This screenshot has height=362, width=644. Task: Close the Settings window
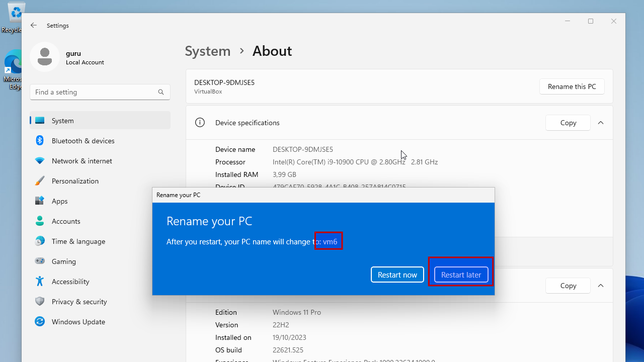614,21
